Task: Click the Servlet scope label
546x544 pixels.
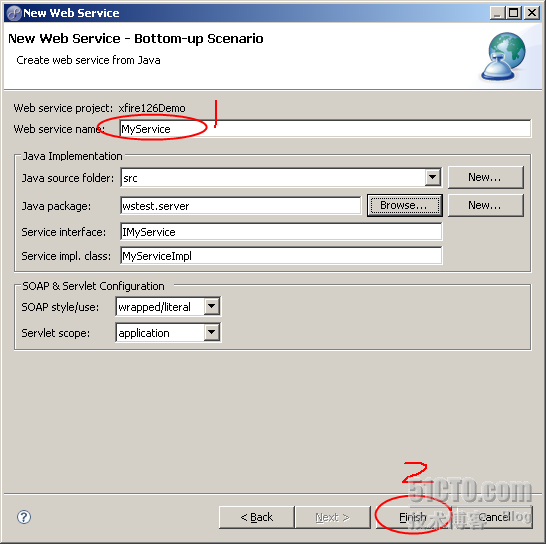Action: point(56,333)
